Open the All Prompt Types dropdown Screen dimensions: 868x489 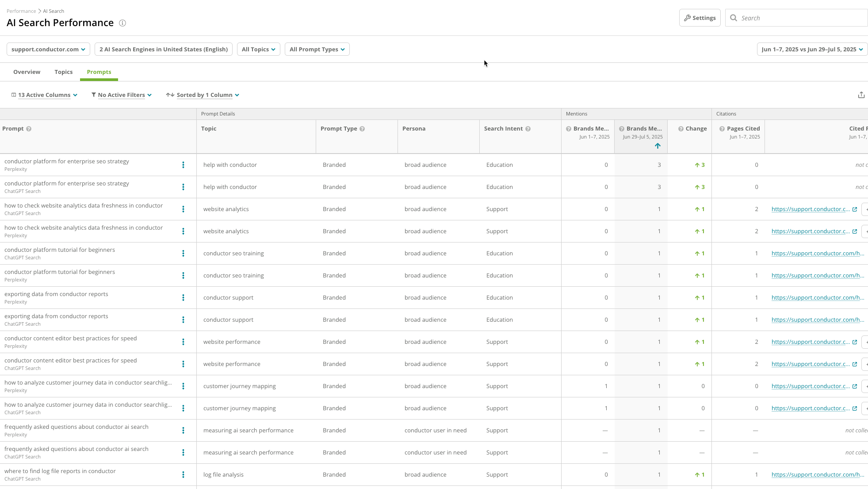click(x=317, y=49)
